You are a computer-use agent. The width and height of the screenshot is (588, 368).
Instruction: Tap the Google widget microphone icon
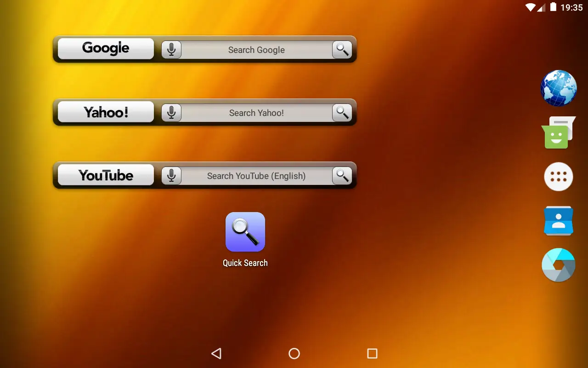tap(171, 49)
